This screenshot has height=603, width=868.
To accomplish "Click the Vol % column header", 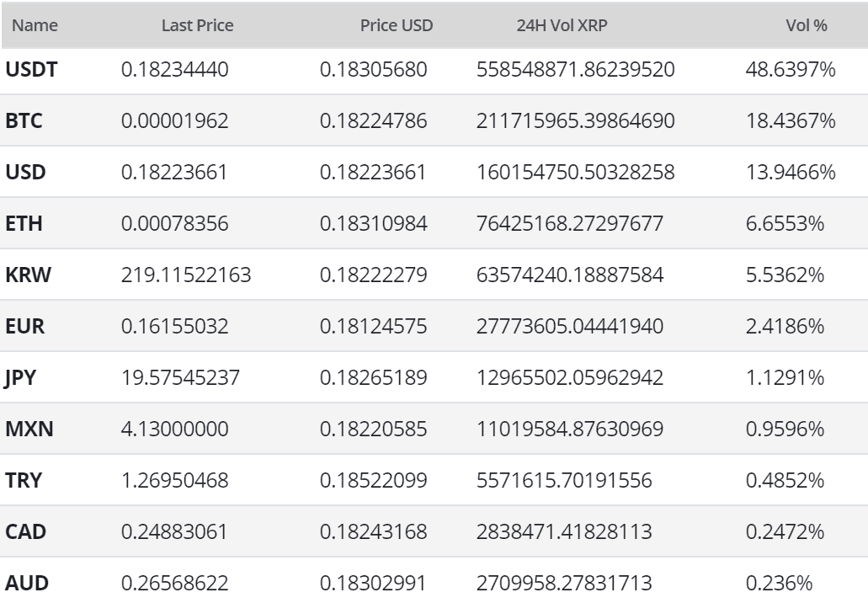I will (x=806, y=25).
